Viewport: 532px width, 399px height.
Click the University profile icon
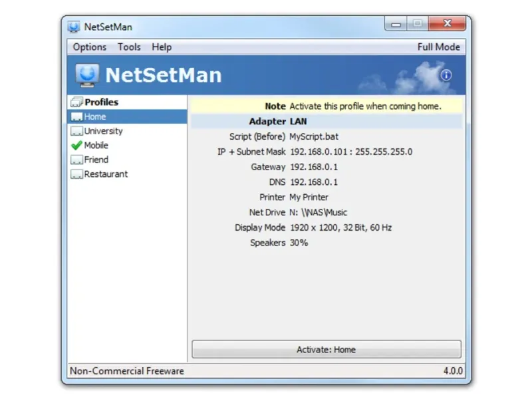(x=76, y=131)
